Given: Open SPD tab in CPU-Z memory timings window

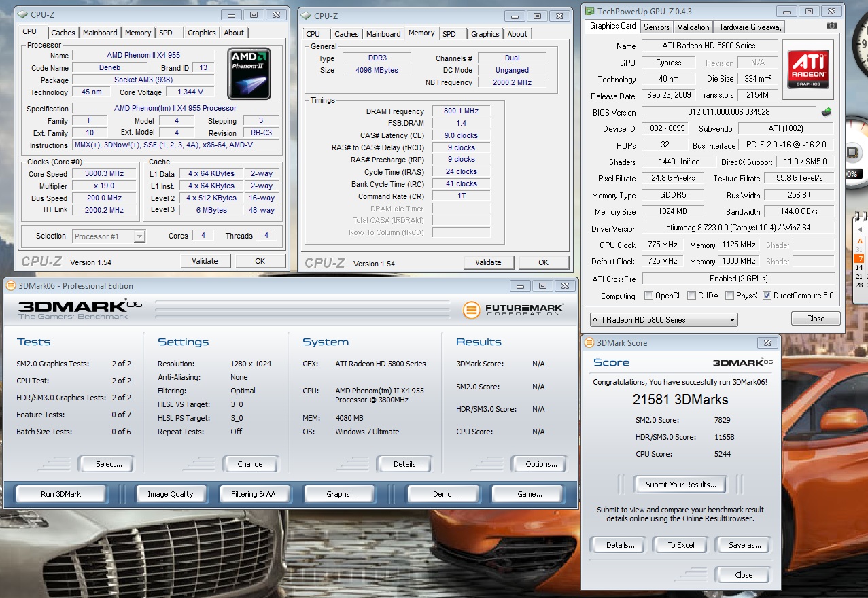Looking at the screenshot, I should click(449, 34).
